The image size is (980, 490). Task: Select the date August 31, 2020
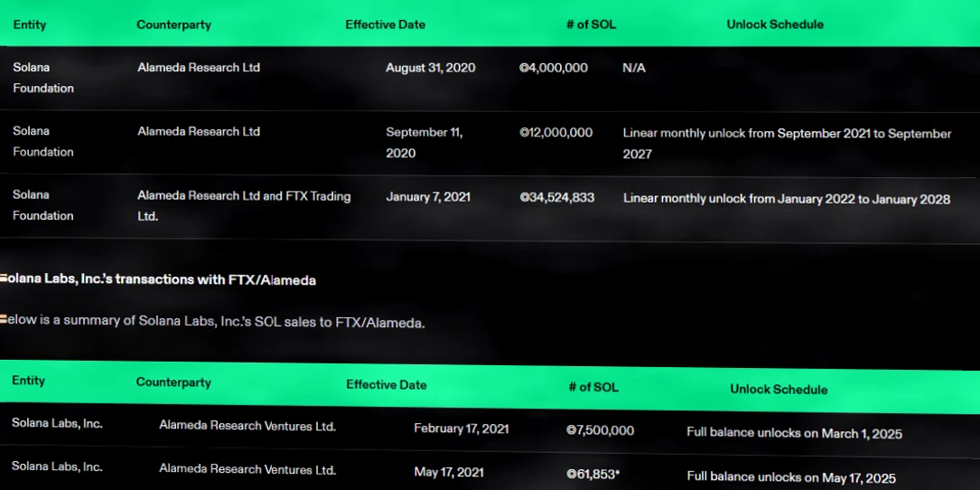point(431,68)
